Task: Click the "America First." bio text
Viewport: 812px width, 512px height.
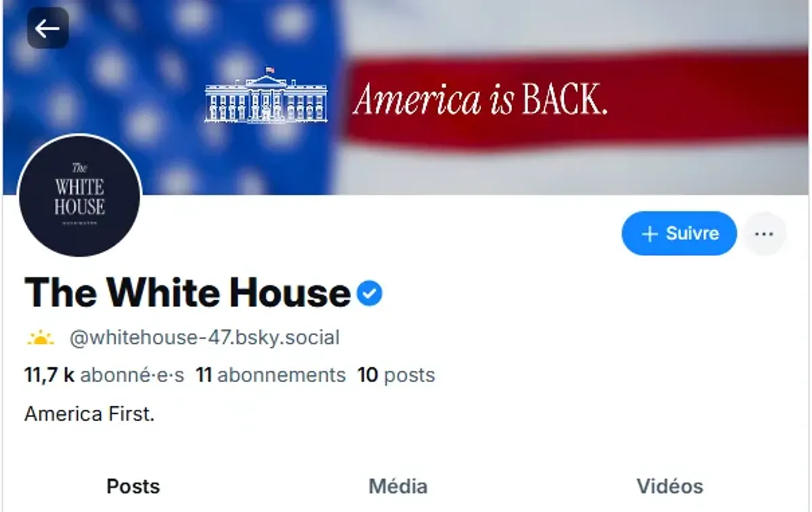Action: [x=90, y=414]
